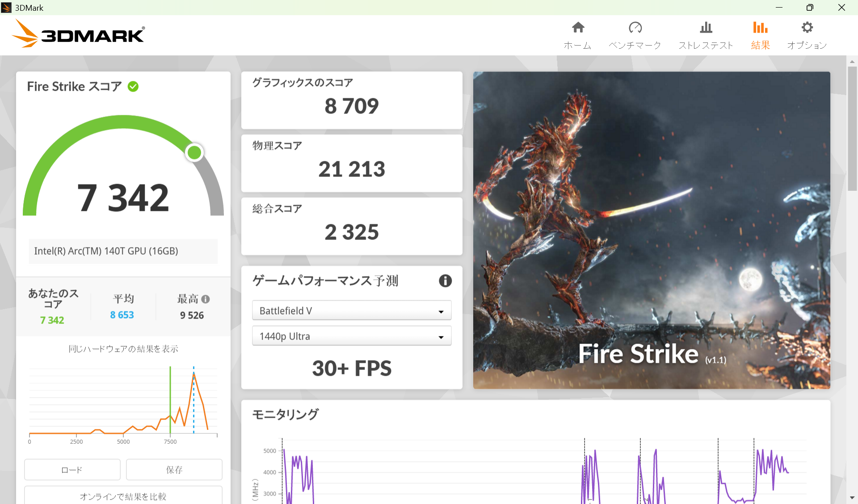Viewport: 858px width, 504px height.
Task: Click the green knob on score gauge
Action: [194, 153]
